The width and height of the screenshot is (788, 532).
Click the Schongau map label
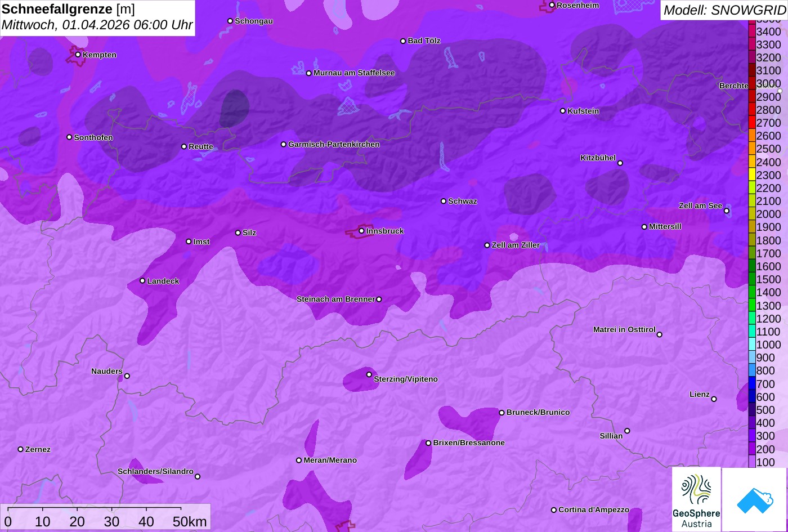(x=254, y=21)
